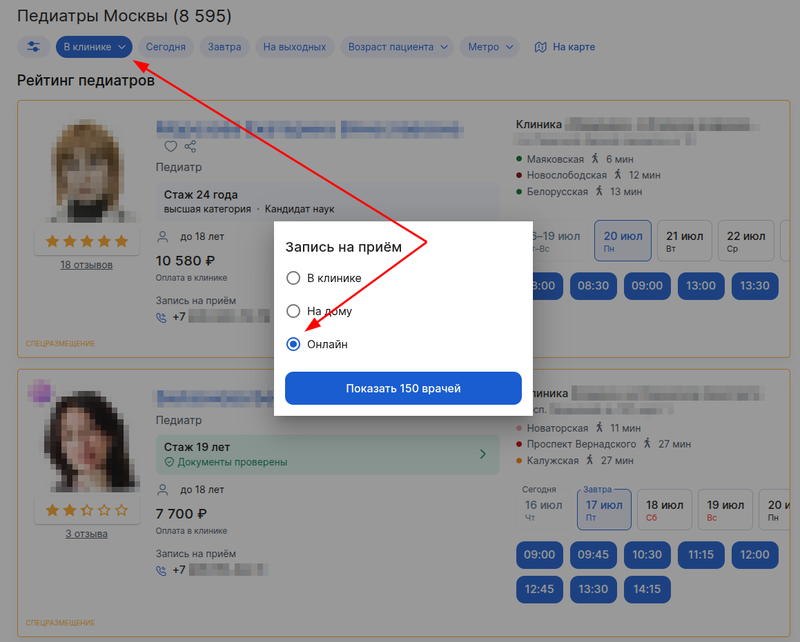Viewport: 800px width, 642px height.
Task: Open the Возраст пациента dropdown
Action: 397,47
